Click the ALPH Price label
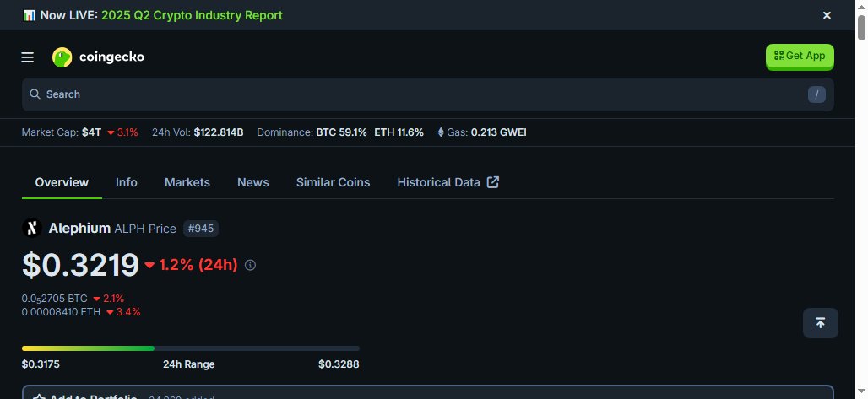 [145, 229]
